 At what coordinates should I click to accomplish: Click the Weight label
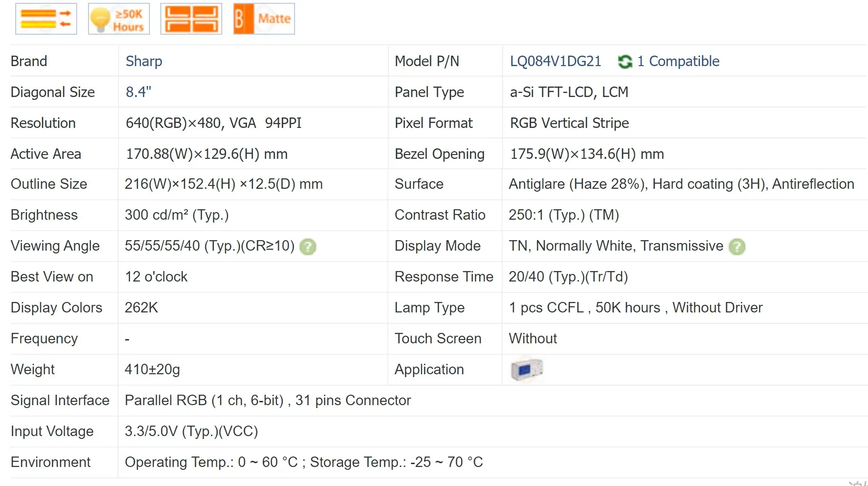point(33,369)
